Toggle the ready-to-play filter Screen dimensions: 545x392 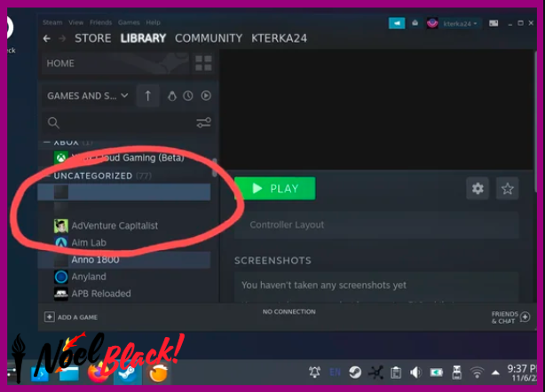point(206,96)
